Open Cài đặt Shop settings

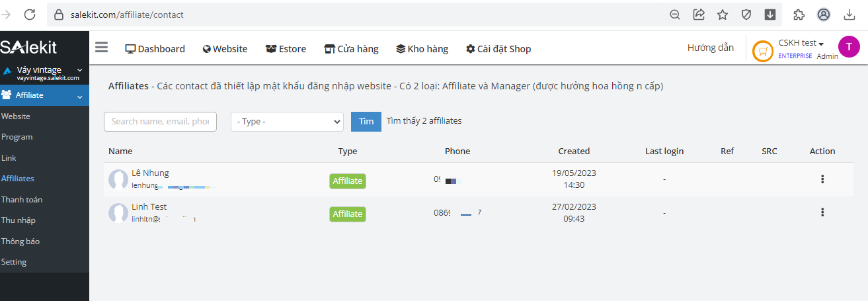[x=498, y=49]
